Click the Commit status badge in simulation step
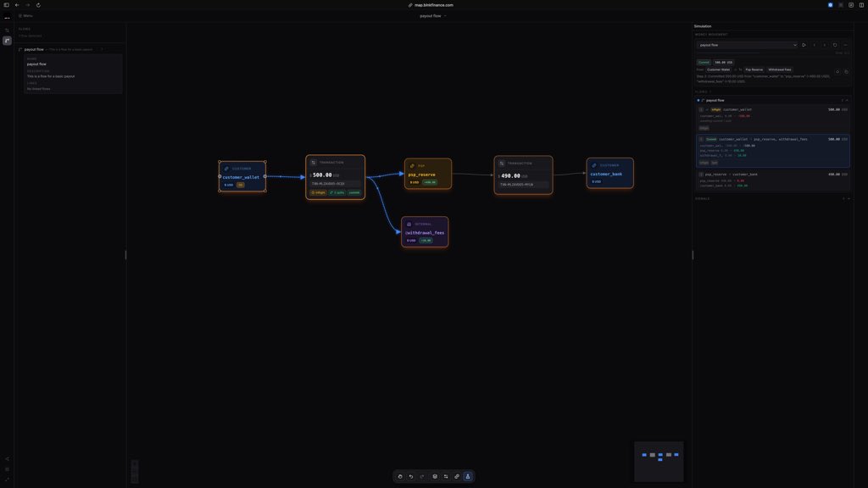This screenshot has width=868, height=488. [x=704, y=63]
